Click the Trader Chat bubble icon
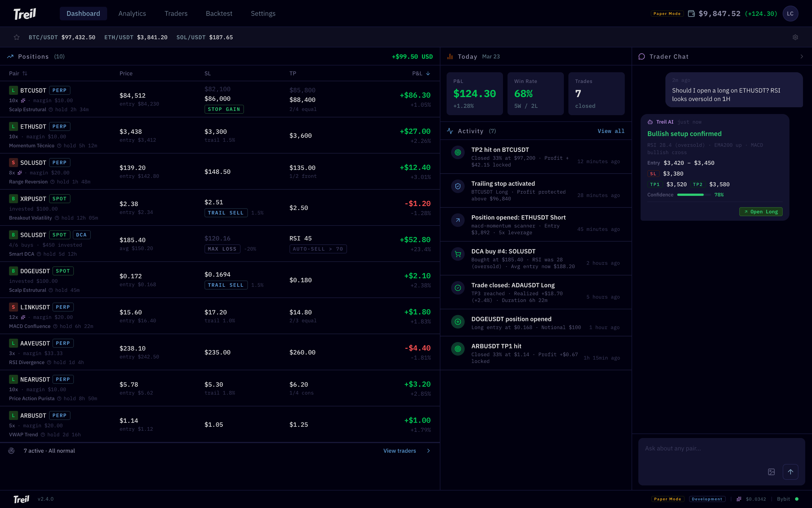This screenshot has height=508, width=812. [x=641, y=56]
